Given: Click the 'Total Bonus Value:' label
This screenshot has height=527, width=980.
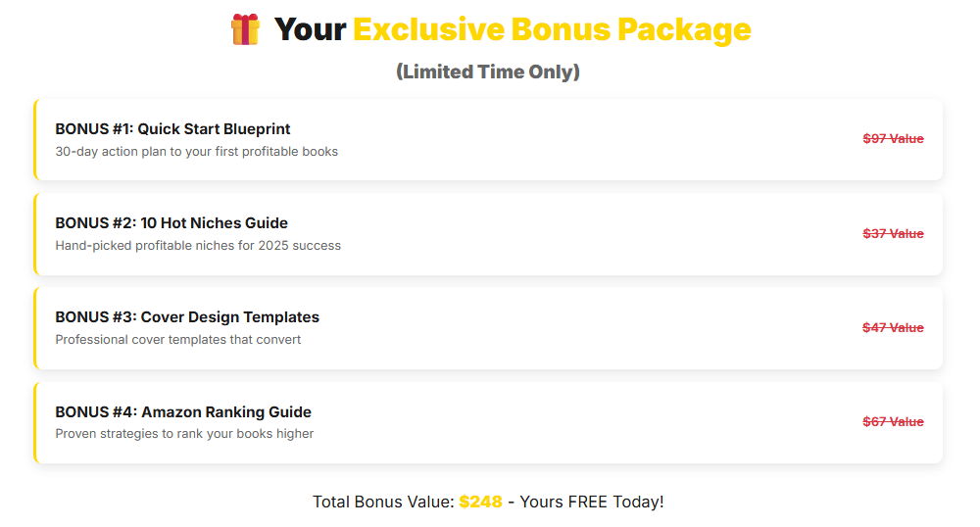Looking at the screenshot, I should click(x=383, y=502).
